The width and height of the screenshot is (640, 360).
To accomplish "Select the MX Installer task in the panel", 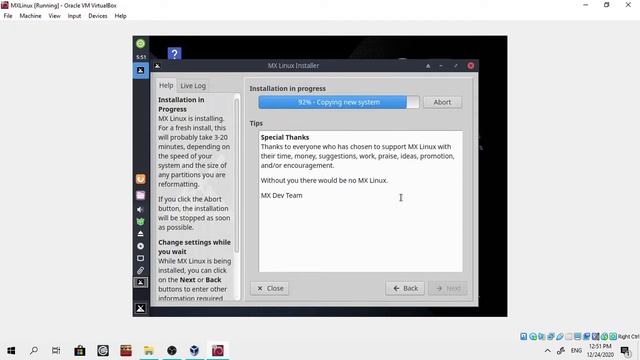I will [x=140, y=71].
